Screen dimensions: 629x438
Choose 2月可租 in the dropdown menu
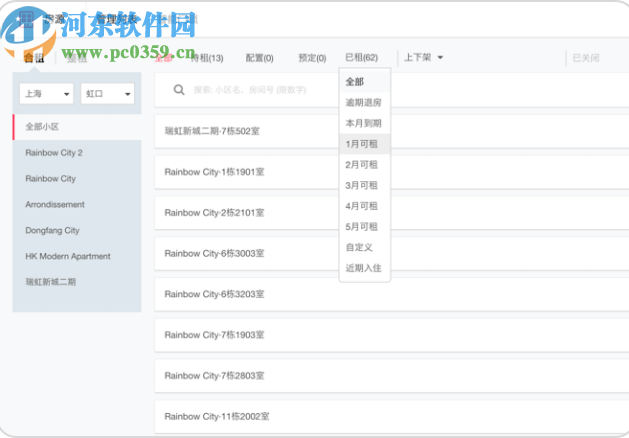365,164
